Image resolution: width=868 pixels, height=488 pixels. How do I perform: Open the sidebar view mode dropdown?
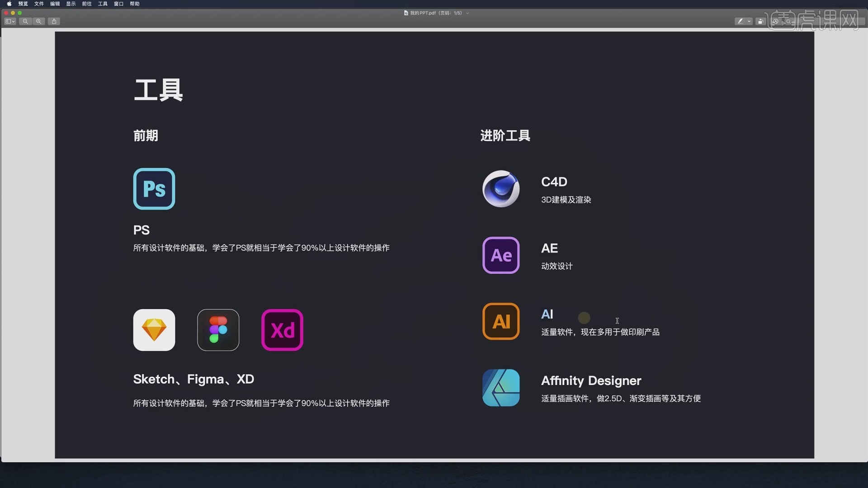(x=10, y=21)
